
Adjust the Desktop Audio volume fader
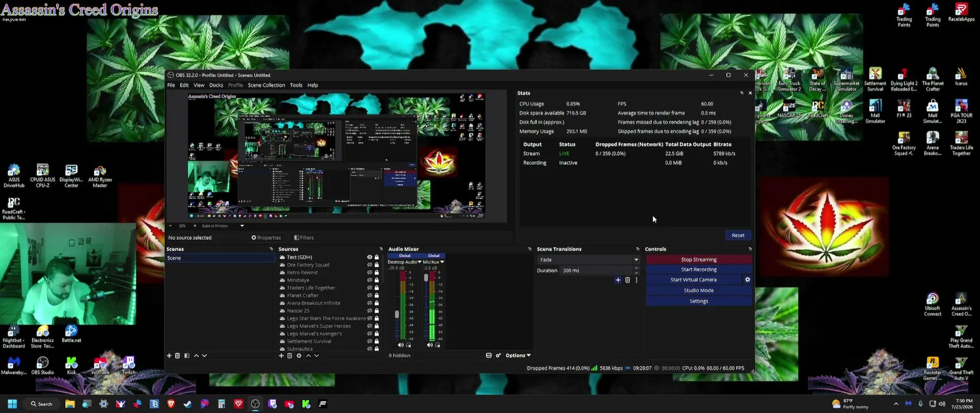[x=397, y=314]
